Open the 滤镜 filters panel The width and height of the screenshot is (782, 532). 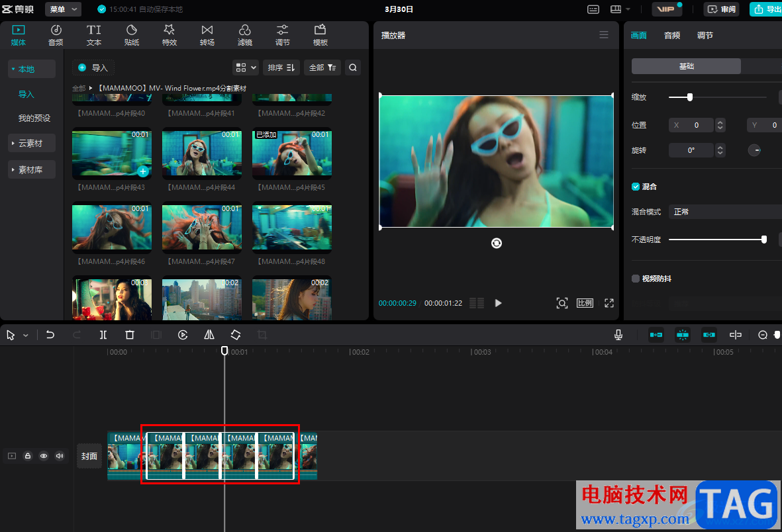tap(245, 35)
